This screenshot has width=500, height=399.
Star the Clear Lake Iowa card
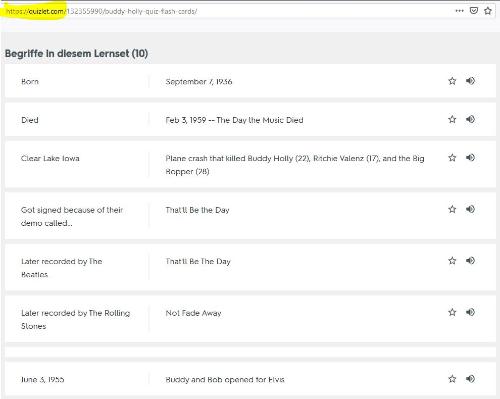[x=452, y=158]
